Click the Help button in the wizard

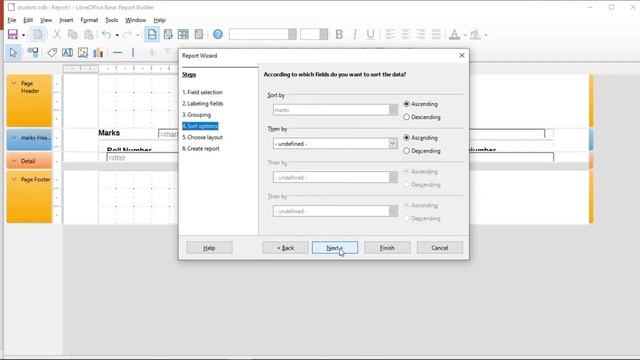click(209, 248)
